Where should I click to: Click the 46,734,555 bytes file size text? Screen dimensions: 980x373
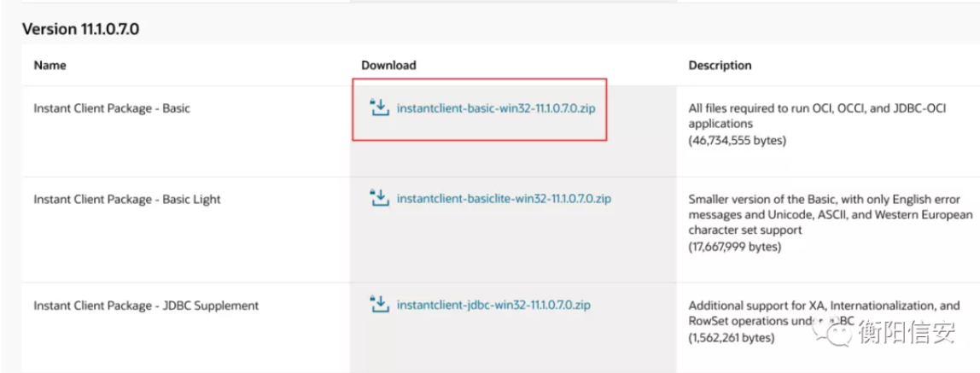click(x=738, y=141)
